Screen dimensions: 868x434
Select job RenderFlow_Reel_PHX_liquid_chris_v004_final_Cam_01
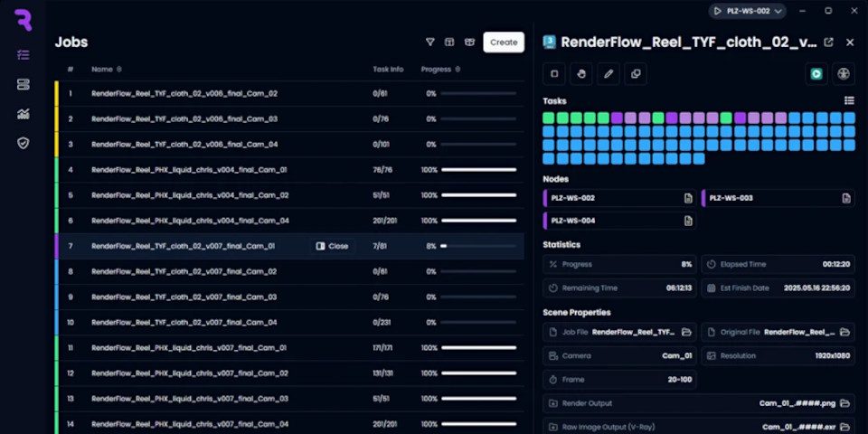[189, 170]
